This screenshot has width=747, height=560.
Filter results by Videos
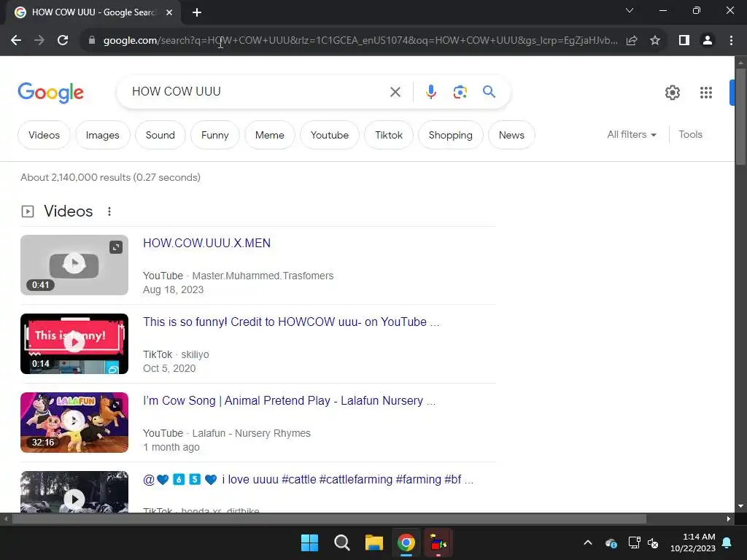click(x=44, y=135)
